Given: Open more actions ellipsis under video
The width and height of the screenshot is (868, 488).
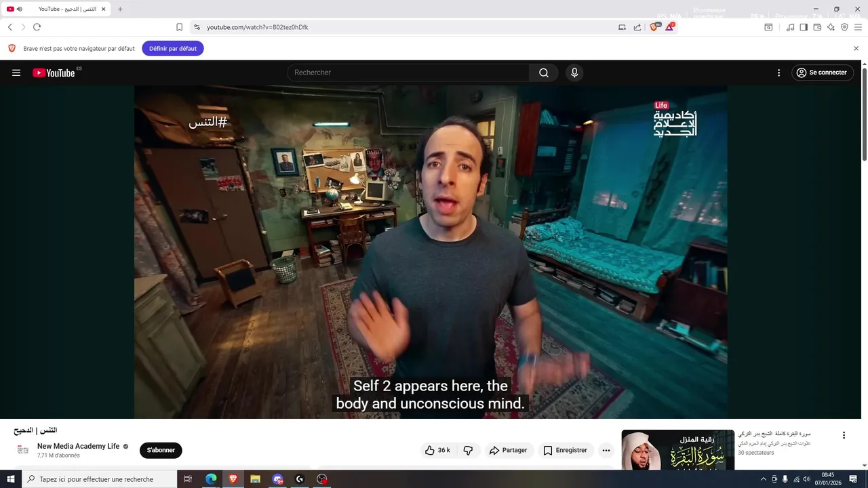Looking at the screenshot, I should click(606, 450).
